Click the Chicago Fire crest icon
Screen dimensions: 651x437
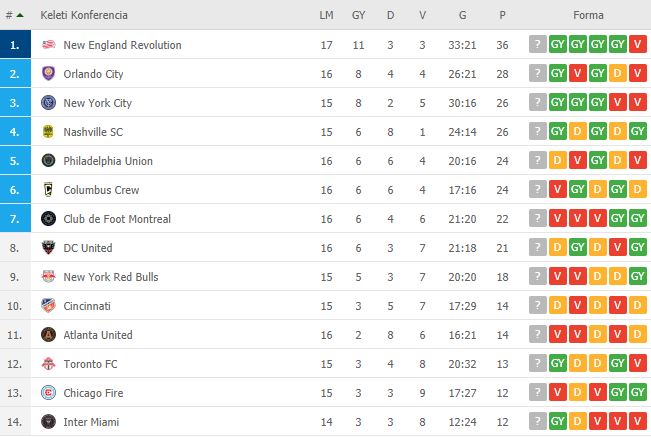point(48,393)
